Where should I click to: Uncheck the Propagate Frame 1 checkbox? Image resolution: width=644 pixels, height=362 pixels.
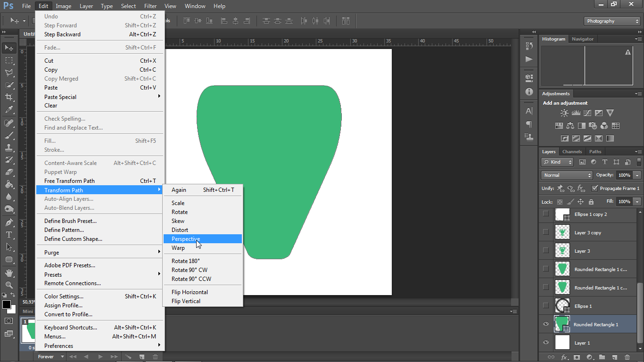pos(595,188)
